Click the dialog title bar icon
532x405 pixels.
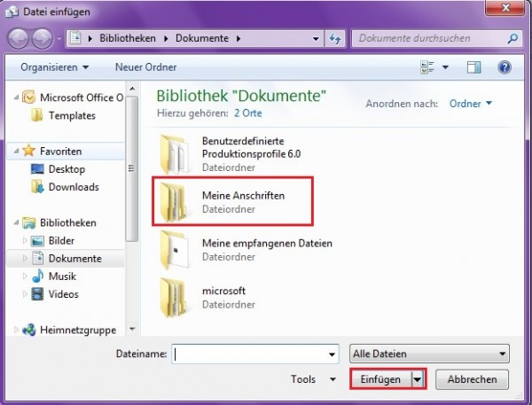coord(12,12)
